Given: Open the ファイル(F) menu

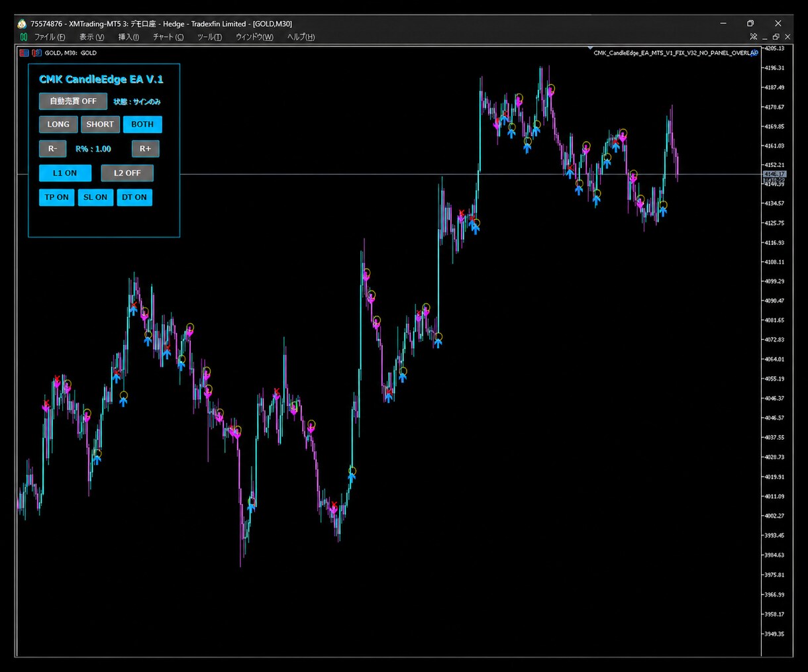Looking at the screenshot, I should [x=50, y=37].
